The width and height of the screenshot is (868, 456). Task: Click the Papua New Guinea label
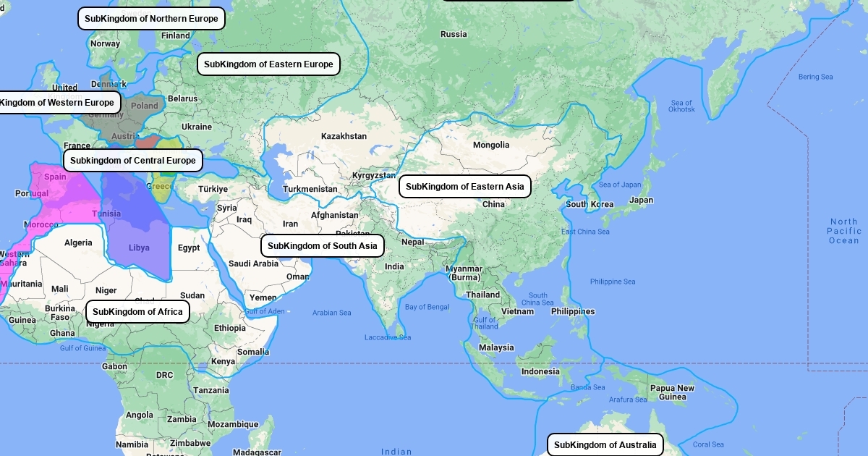672,392
